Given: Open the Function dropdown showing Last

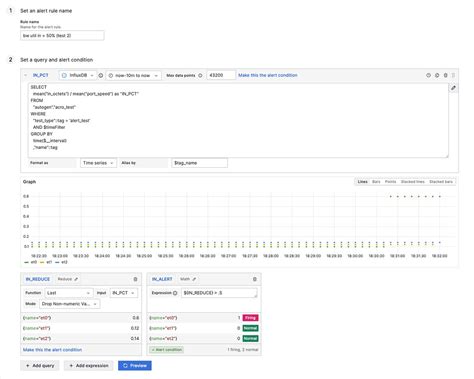Looking at the screenshot, I should click(x=68, y=293).
